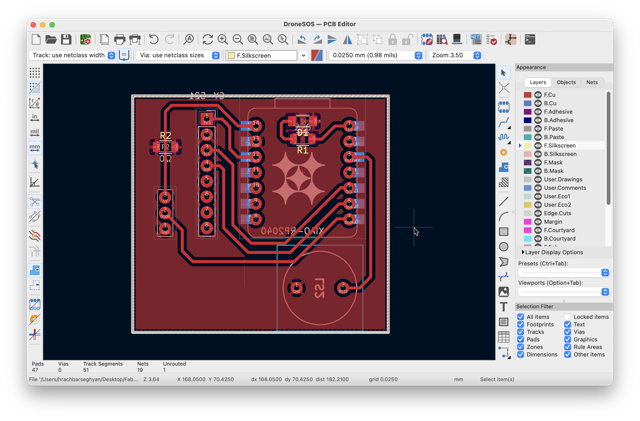
Task: Open the Print icon in toolbar
Action: pos(120,40)
